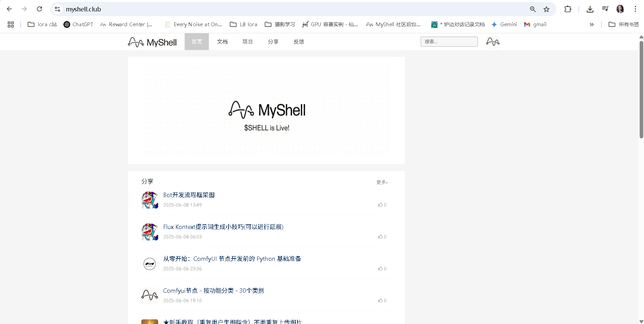Open the MyShell 社区后台 bookmark

393,25
